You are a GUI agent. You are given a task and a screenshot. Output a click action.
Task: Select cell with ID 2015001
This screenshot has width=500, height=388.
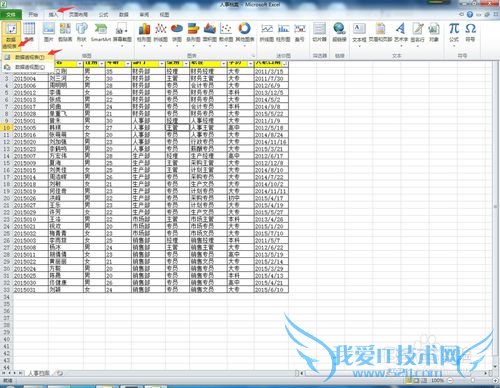click(30, 121)
